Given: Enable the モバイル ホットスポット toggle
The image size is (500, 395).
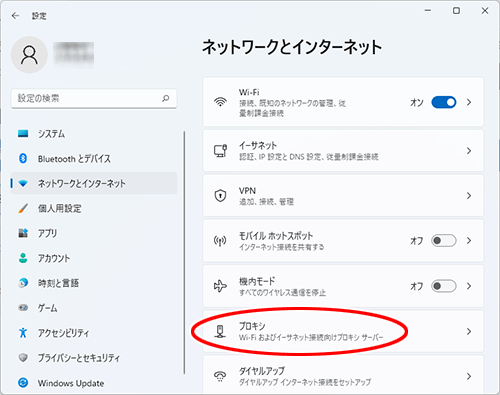Looking at the screenshot, I should 444,240.
